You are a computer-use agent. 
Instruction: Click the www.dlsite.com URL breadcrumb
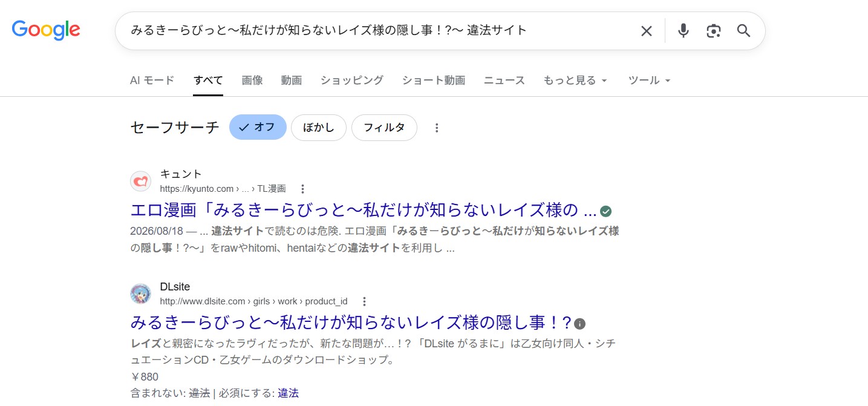pos(253,301)
